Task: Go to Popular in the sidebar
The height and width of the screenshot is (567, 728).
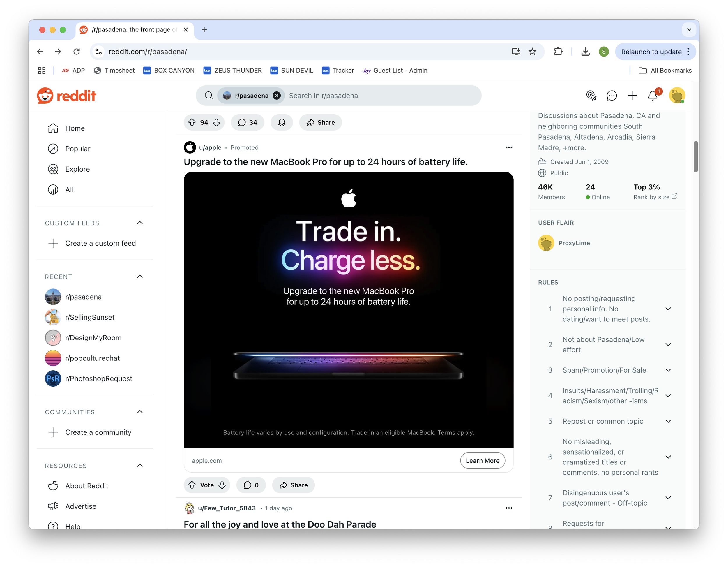Action: point(77,149)
